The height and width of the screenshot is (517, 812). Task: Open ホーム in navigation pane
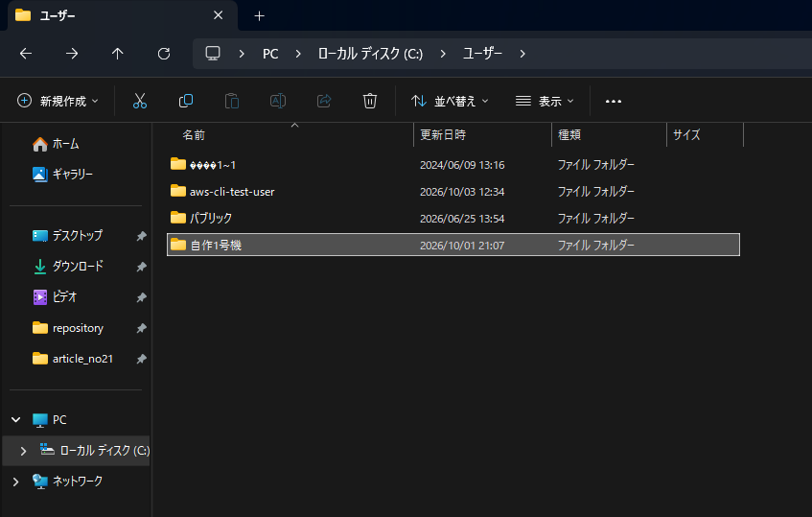click(x=65, y=144)
